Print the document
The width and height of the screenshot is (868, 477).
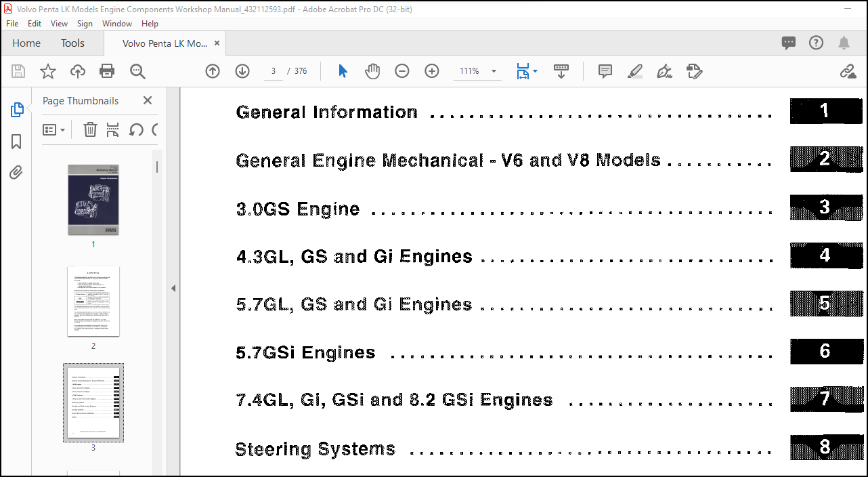[107, 71]
